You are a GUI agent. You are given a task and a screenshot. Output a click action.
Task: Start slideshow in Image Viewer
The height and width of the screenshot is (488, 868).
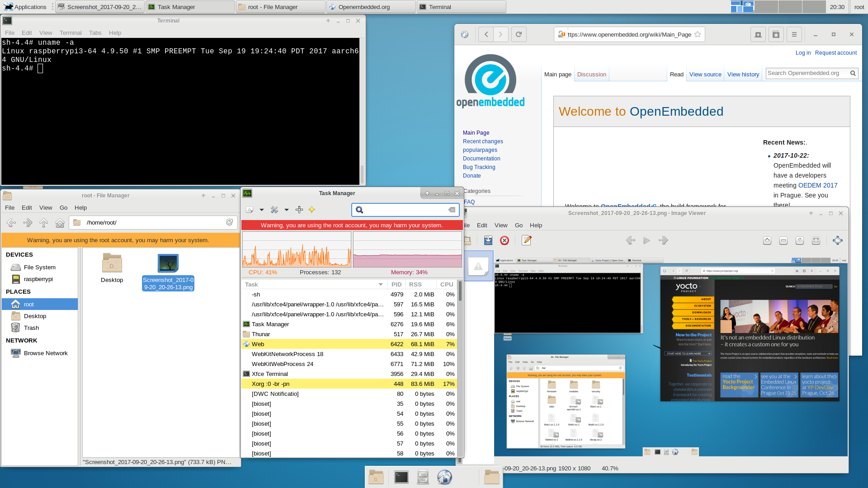click(x=647, y=240)
